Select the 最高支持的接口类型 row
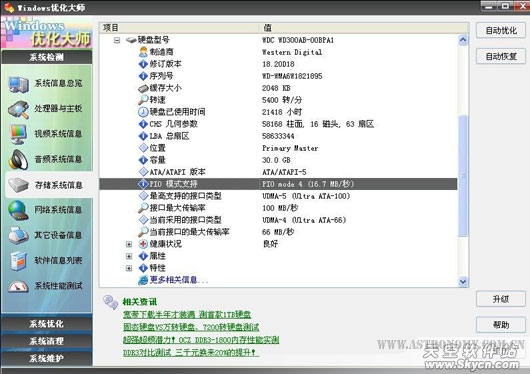The height and width of the screenshot is (374, 530). point(278,196)
